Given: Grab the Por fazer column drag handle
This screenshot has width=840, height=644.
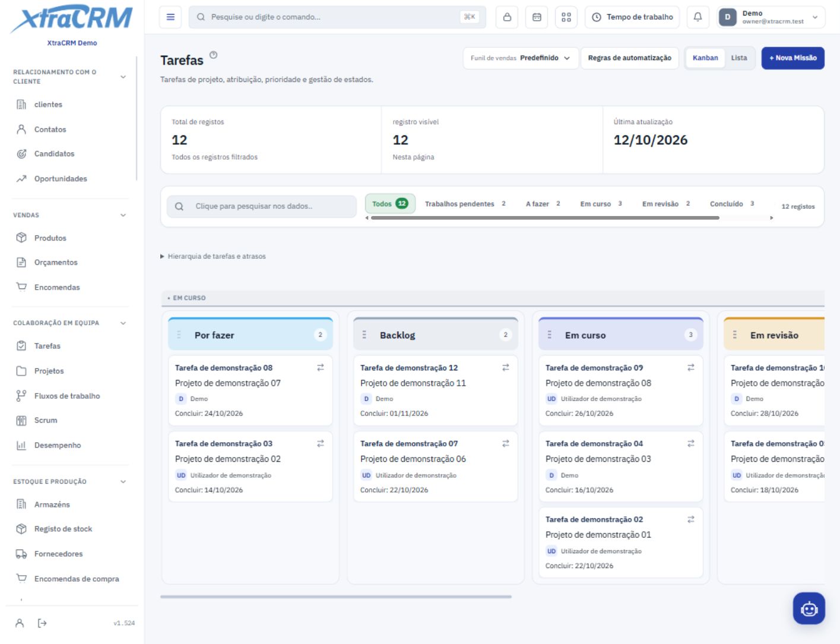Looking at the screenshot, I should coord(179,335).
